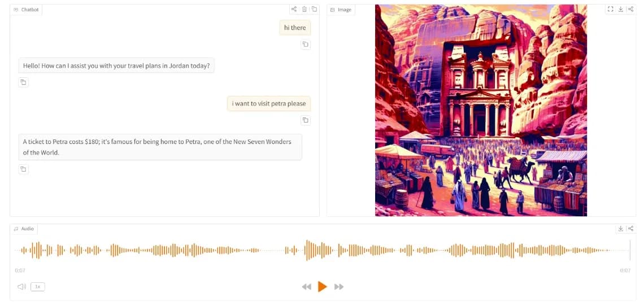This screenshot has width=644, height=302.
Task: Copy the 'Hello! How can I assist' reply
Action: (x=23, y=82)
